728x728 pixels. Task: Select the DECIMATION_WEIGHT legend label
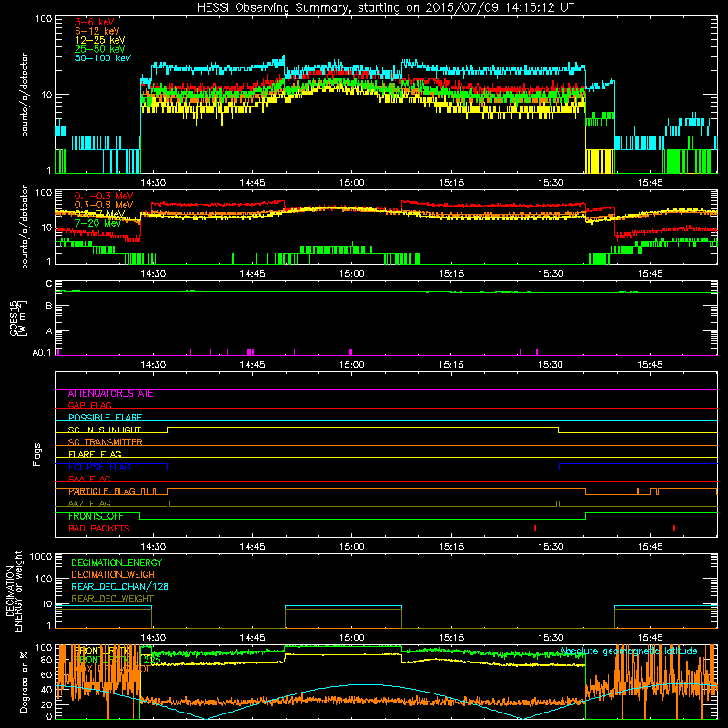tap(116, 575)
